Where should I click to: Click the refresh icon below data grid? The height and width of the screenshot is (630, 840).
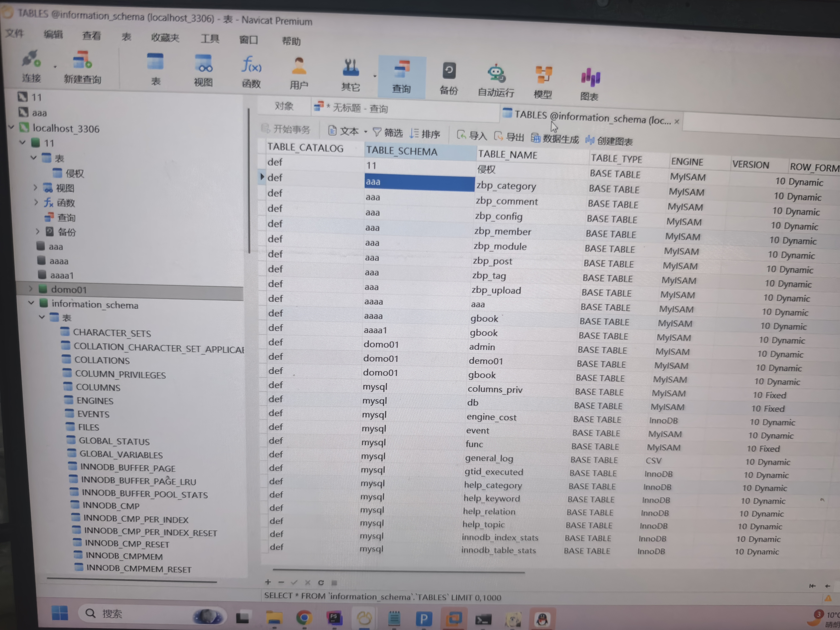point(321,583)
